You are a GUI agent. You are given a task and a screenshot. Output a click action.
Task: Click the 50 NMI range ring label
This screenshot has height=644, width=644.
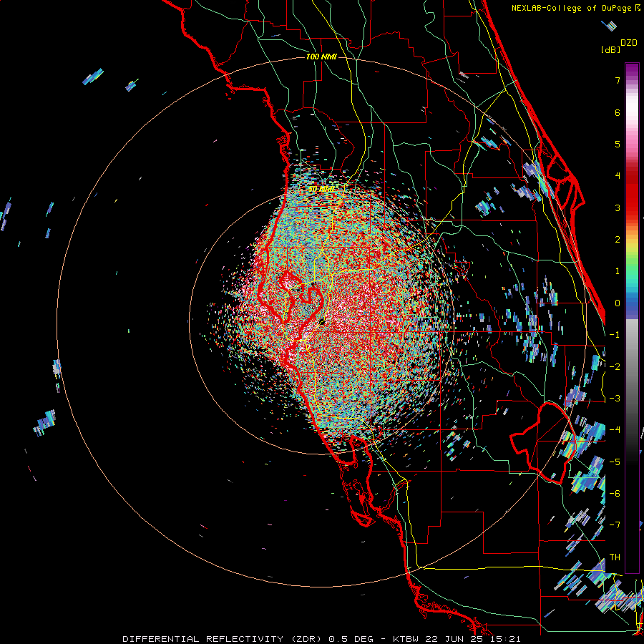tap(321, 189)
